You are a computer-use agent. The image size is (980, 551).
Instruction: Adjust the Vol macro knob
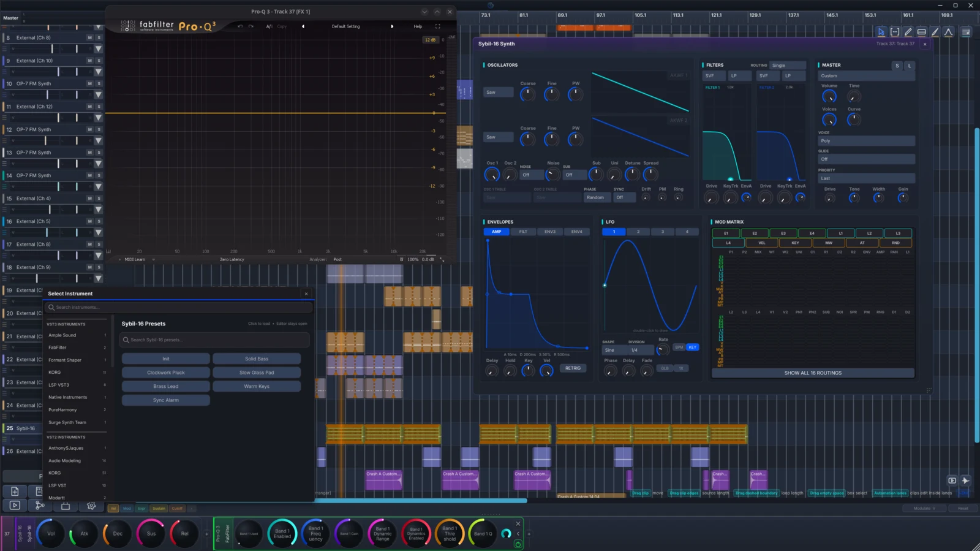tap(51, 533)
